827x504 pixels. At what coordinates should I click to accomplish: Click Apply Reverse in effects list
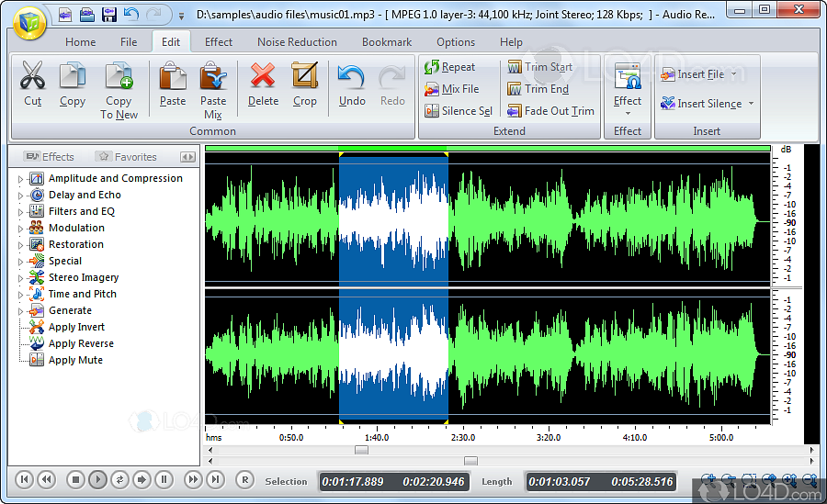(81, 343)
